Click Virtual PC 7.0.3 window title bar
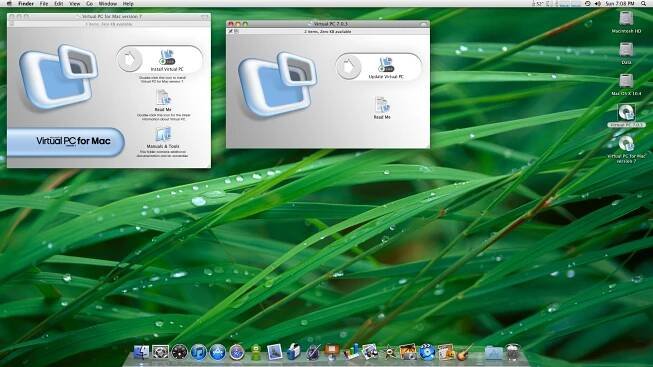The image size is (653, 367). (x=328, y=24)
